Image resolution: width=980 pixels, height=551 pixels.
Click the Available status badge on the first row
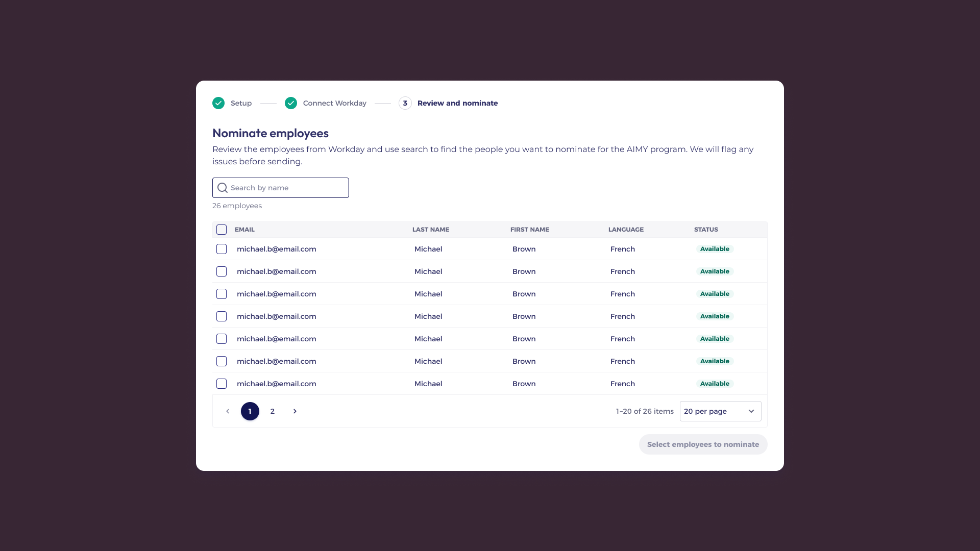[x=715, y=249]
